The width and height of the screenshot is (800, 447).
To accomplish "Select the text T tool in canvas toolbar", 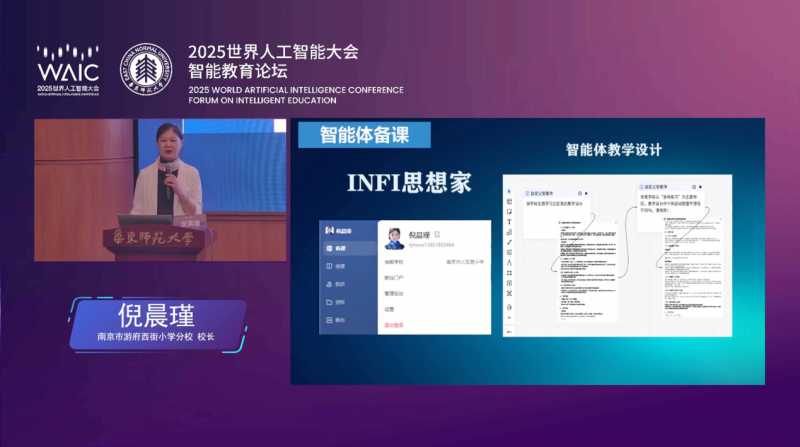I will point(509,222).
